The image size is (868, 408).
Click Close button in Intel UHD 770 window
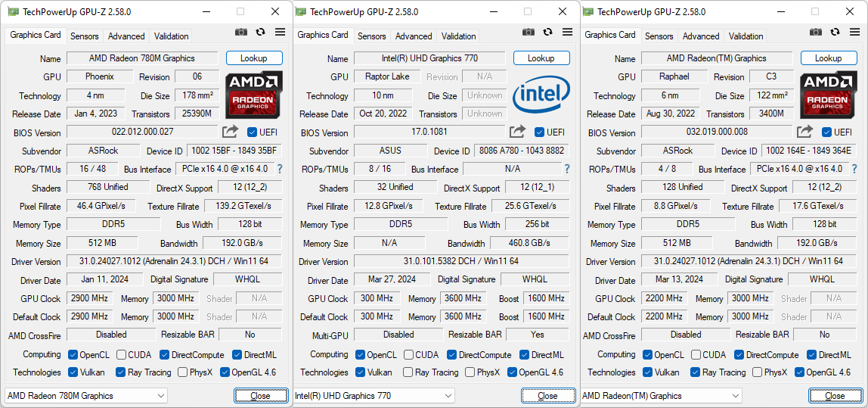pos(547,396)
